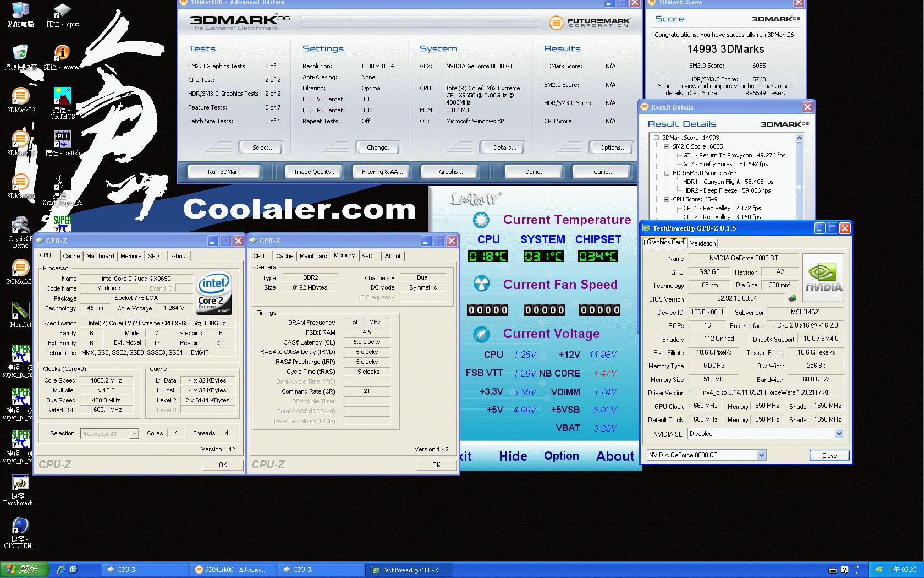Launch the Crysis SP Demo icon
Screen dimensions: 924x578
pos(20,232)
